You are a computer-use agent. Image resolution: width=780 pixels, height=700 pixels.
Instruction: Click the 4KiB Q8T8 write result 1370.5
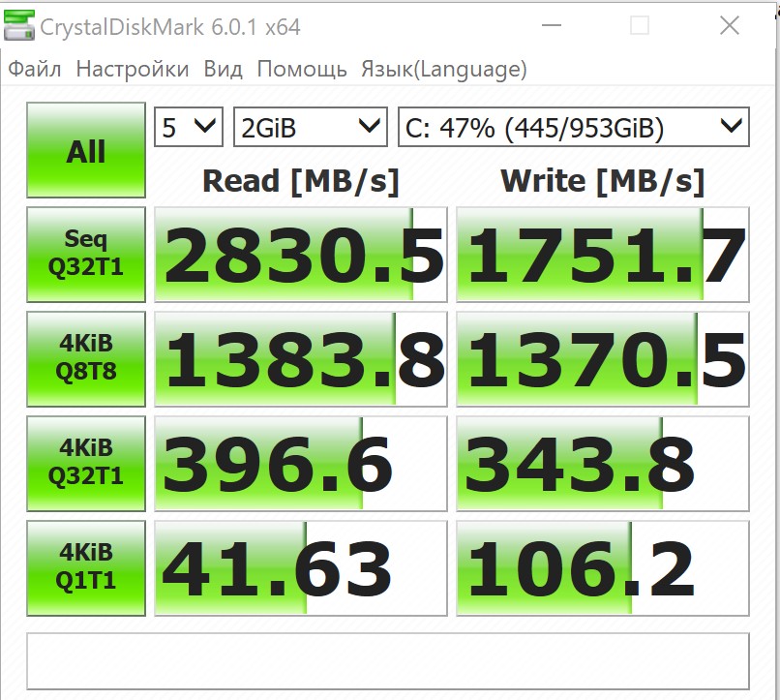click(603, 358)
